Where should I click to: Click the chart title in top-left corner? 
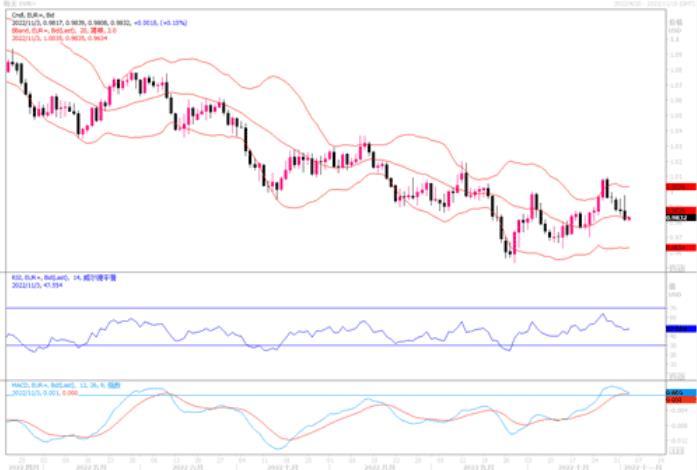(x=15, y=5)
